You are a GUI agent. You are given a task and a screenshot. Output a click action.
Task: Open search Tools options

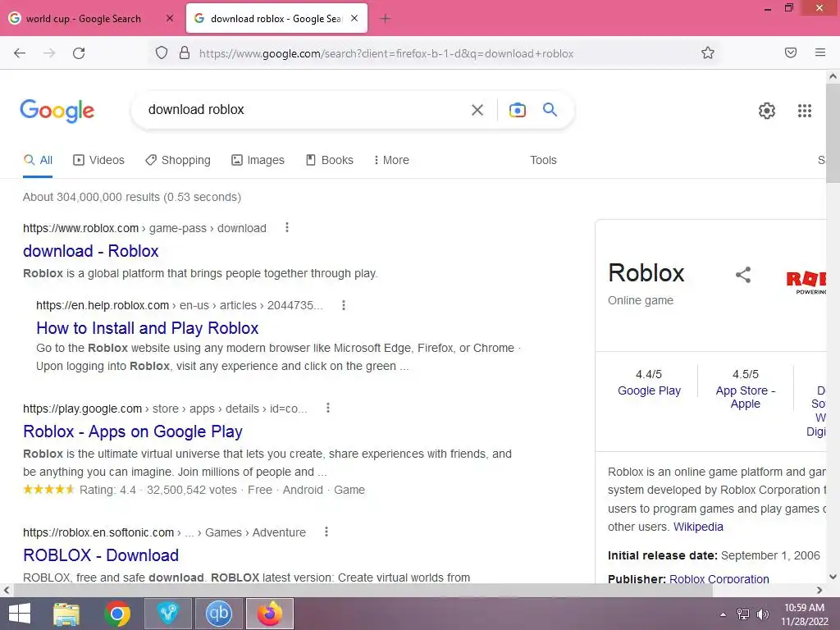click(x=543, y=160)
